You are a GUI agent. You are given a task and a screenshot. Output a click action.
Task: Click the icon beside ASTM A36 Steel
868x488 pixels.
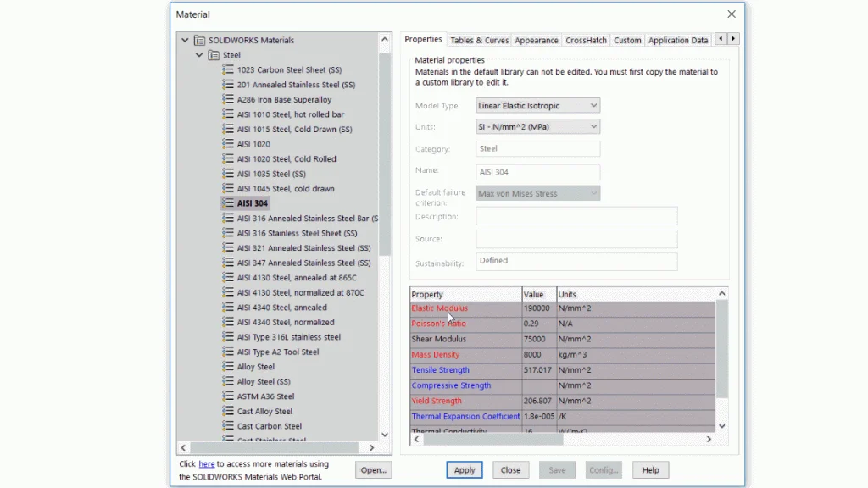pyautogui.click(x=227, y=396)
